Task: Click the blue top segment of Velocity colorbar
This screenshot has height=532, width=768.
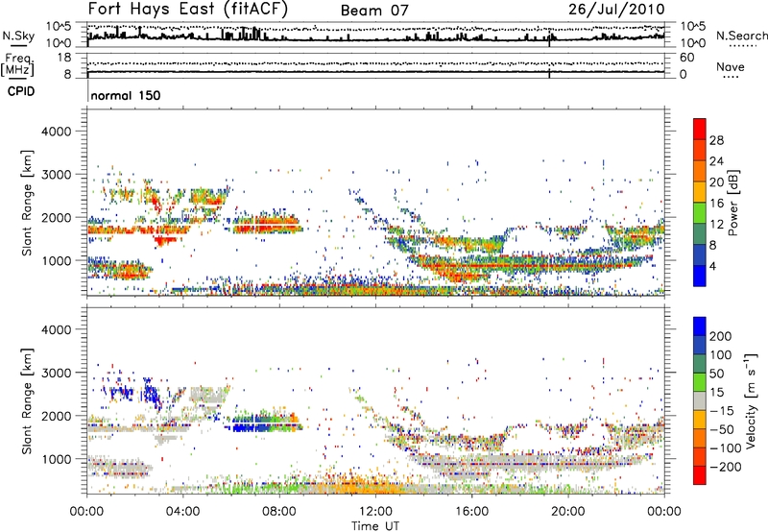Action: (x=700, y=326)
